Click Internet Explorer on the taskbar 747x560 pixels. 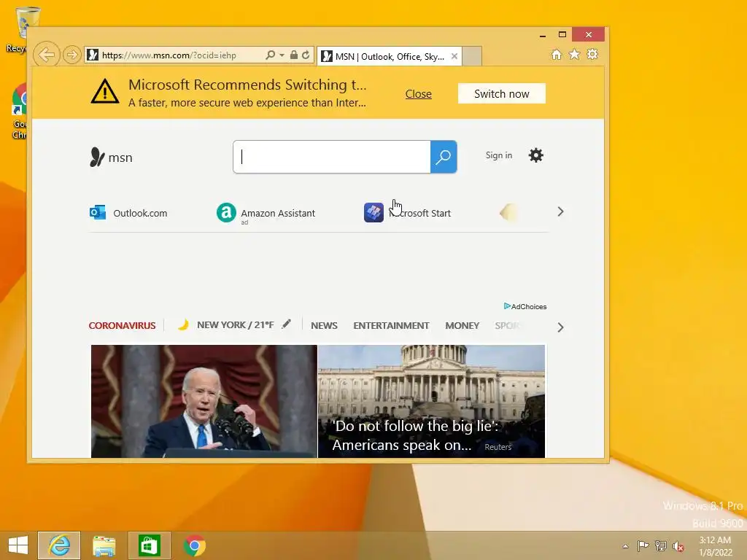point(59,545)
